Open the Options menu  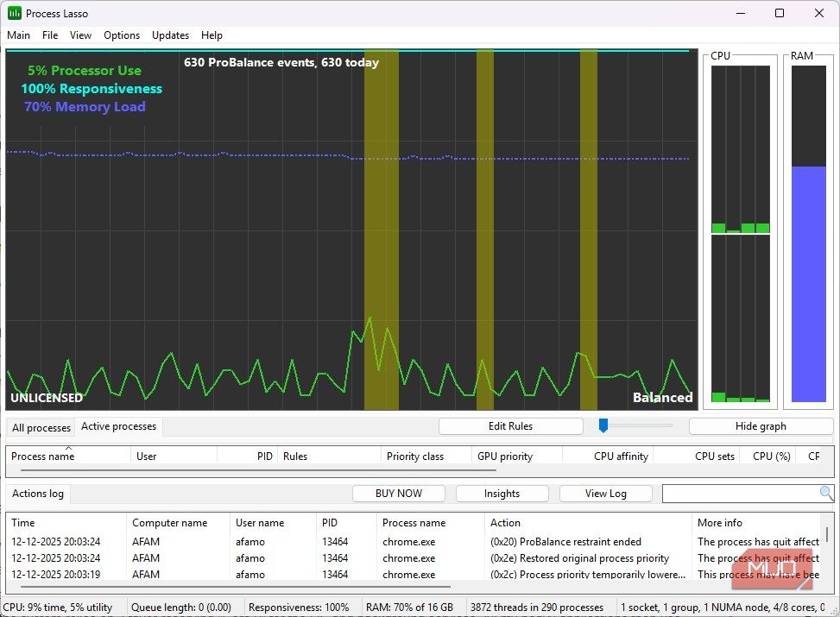point(122,35)
